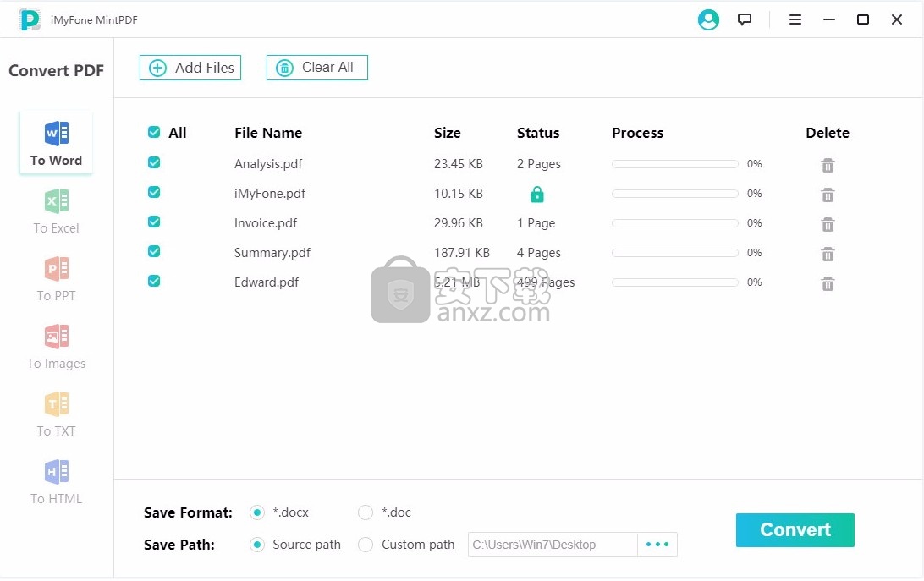Select the Summary.pdf file name

[272, 253]
